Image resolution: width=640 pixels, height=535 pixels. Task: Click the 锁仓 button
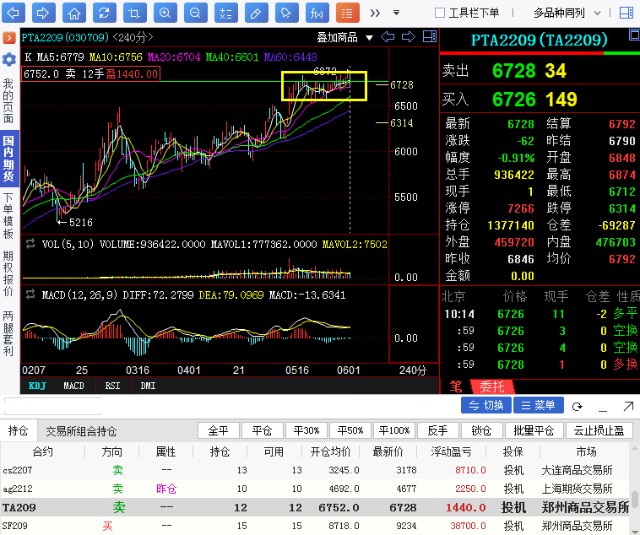coord(482,431)
